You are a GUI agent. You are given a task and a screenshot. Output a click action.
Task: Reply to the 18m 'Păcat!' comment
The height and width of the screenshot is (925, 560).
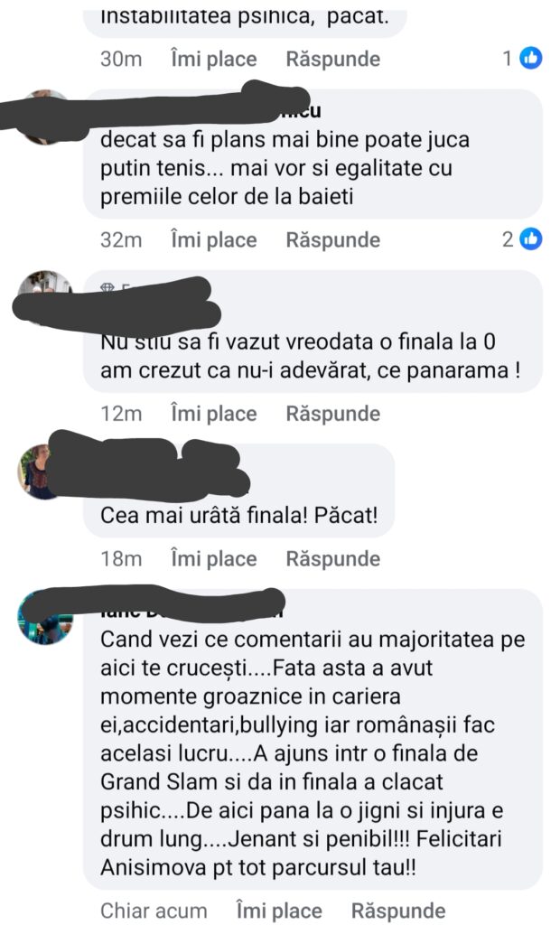pos(332,558)
